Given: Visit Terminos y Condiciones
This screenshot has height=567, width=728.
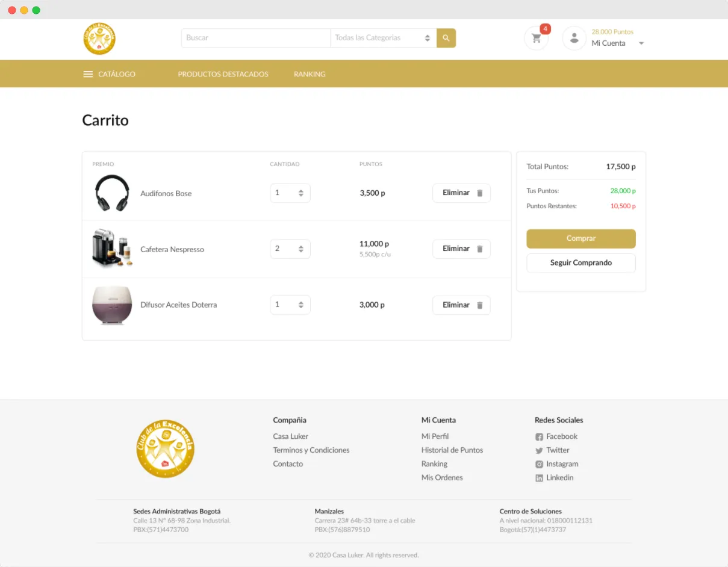Looking at the screenshot, I should (311, 450).
